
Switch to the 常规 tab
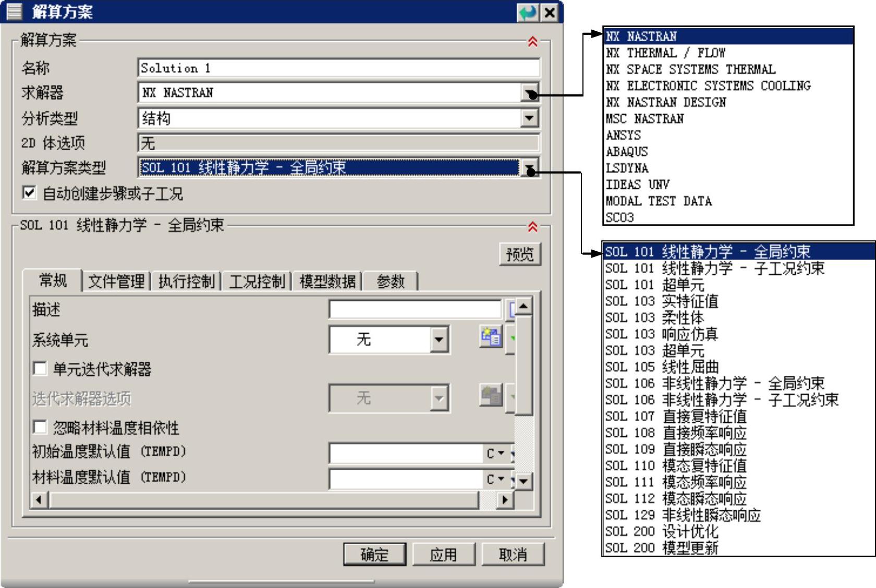[53, 280]
